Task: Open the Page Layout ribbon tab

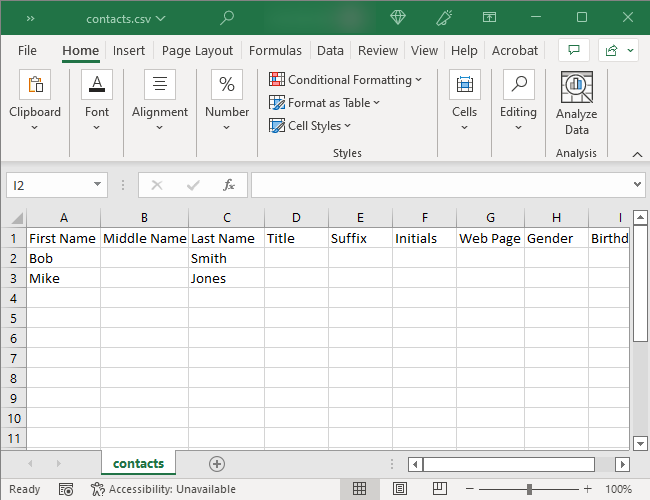Action: click(x=197, y=51)
